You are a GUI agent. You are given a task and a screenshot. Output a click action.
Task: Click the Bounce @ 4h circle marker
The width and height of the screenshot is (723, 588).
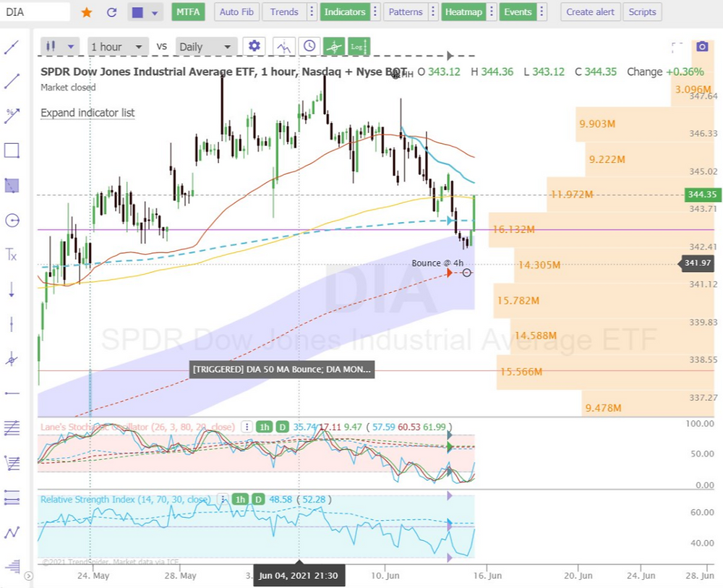pos(466,273)
